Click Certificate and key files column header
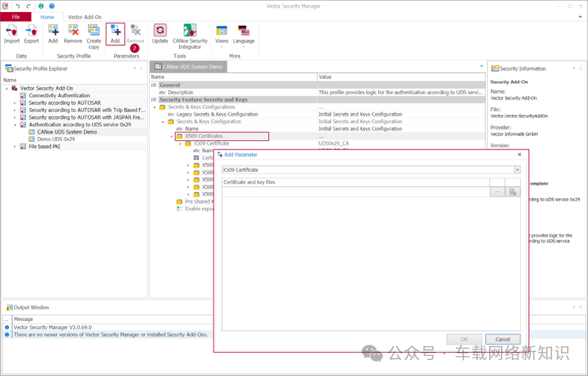The width and height of the screenshot is (588, 376). [356, 182]
